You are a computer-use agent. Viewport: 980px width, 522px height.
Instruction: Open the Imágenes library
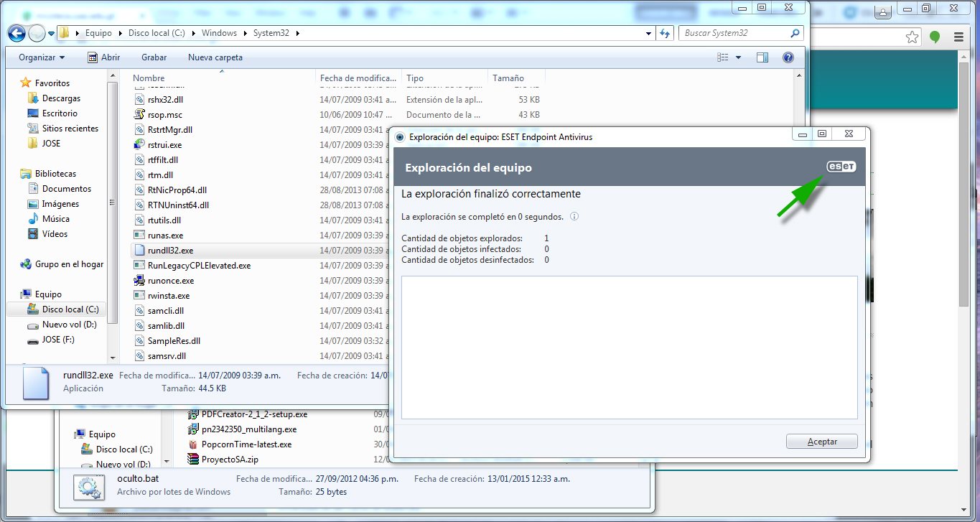(x=60, y=204)
